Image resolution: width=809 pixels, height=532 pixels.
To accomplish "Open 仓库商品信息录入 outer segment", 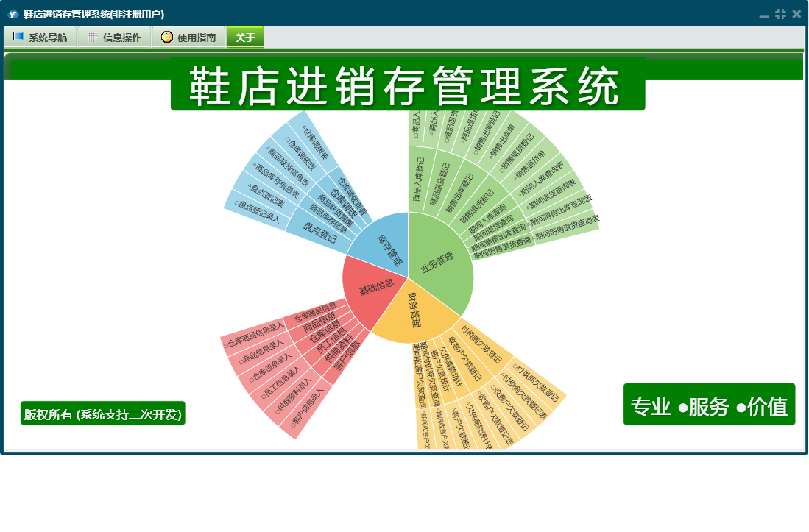I will pos(255,335).
